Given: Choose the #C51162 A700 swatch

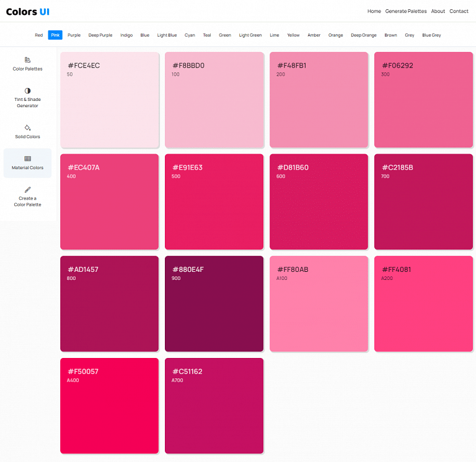Looking at the screenshot, I should pyautogui.click(x=214, y=406).
